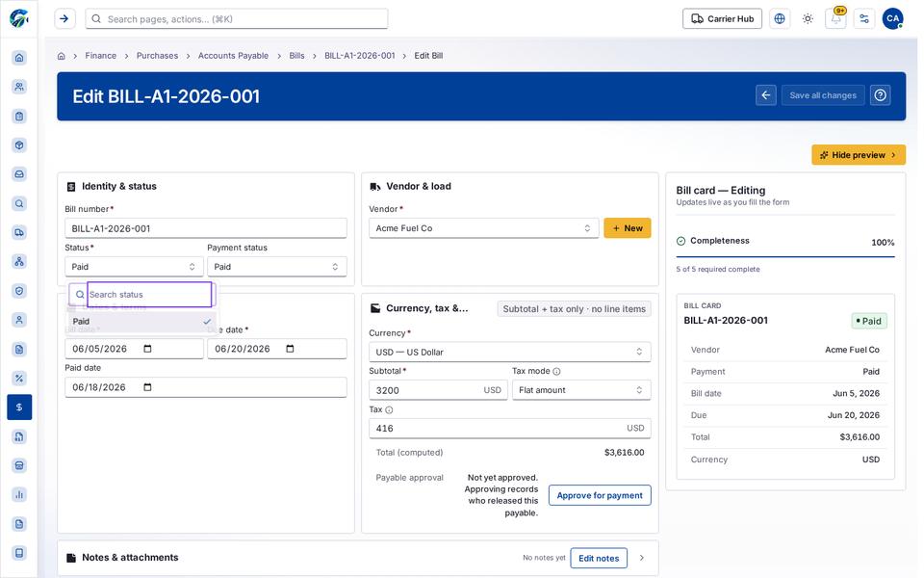
Task: Go to Purchases in the breadcrumb
Action: (x=157, y=56)
